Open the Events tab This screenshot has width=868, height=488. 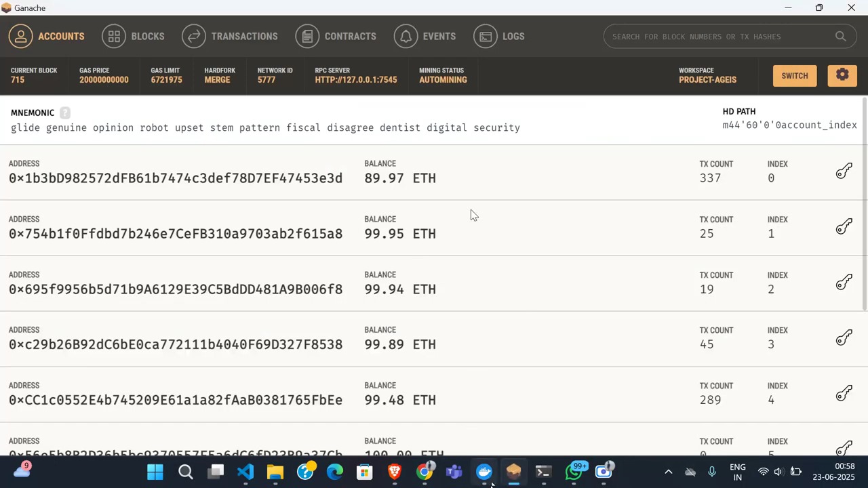425,37
